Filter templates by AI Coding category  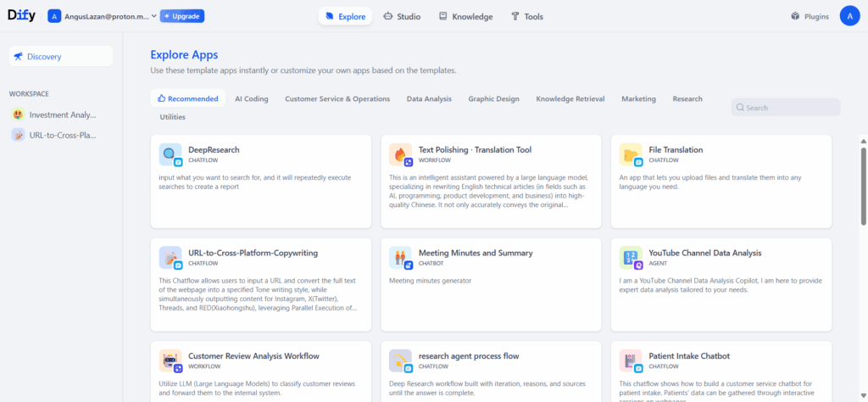(x=251, y=98)
